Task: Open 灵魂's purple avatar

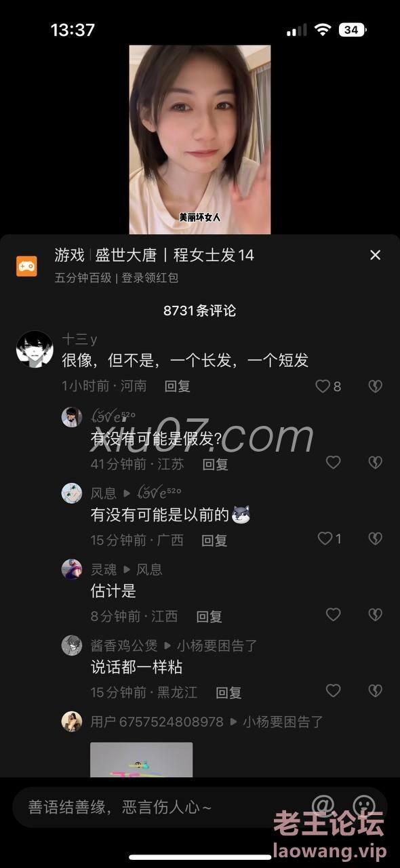Action: (x=72, y=569)
